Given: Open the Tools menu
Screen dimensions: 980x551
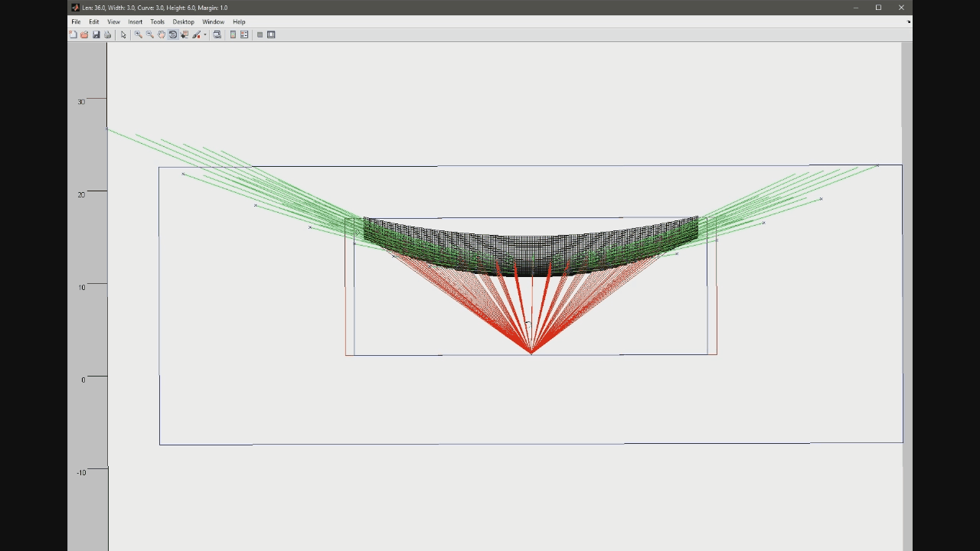Looking at the screenshot, I should (157, 21).
